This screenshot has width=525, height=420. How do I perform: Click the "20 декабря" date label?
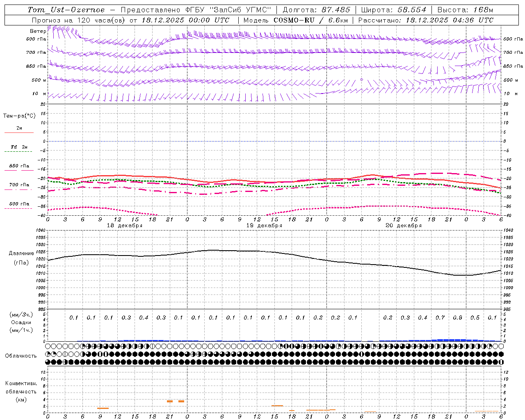point(404,226)
